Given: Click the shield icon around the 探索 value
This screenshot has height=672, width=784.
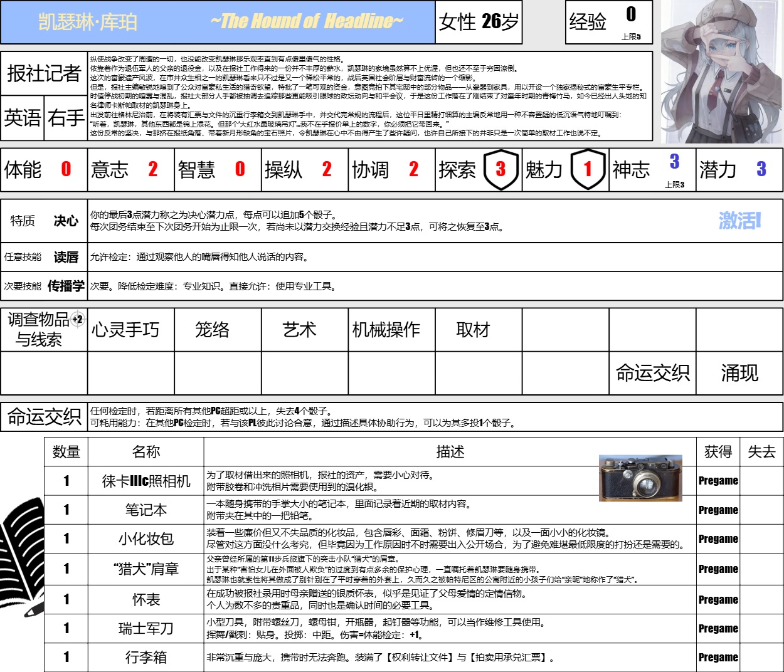Looking at the screenshot, I should click(501, 169).
